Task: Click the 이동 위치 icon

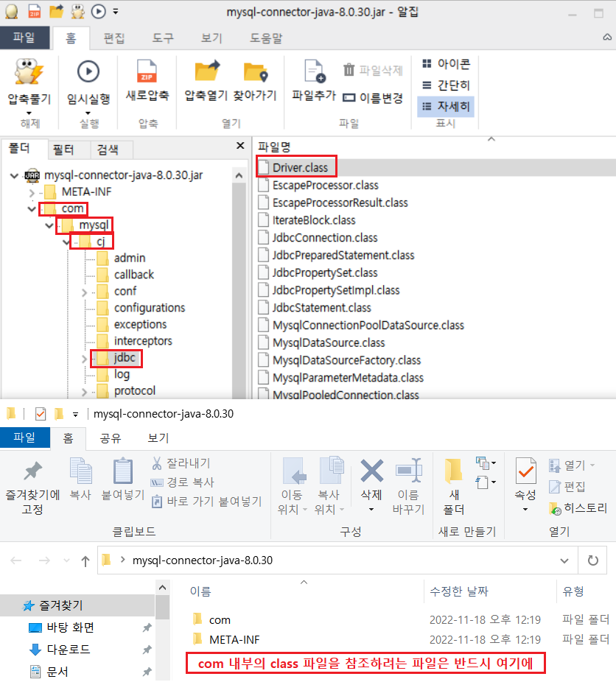Action: click(293, 471)
